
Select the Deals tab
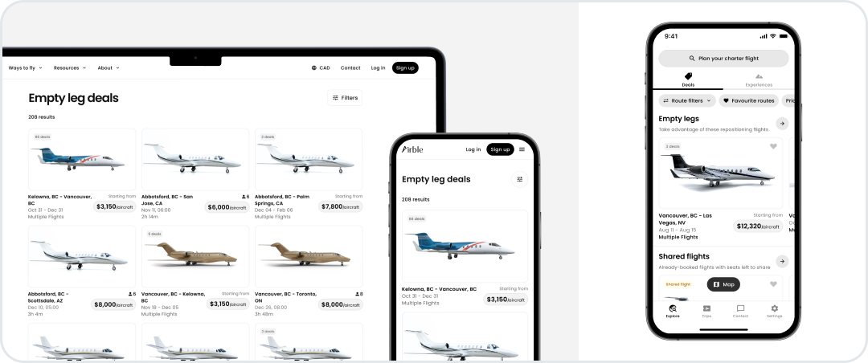click(x=688, y=80)
